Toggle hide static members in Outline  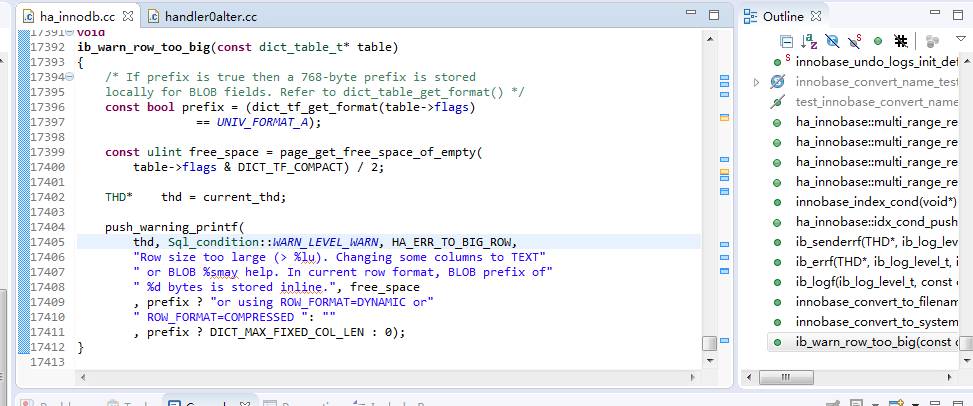tap(855, 42)
